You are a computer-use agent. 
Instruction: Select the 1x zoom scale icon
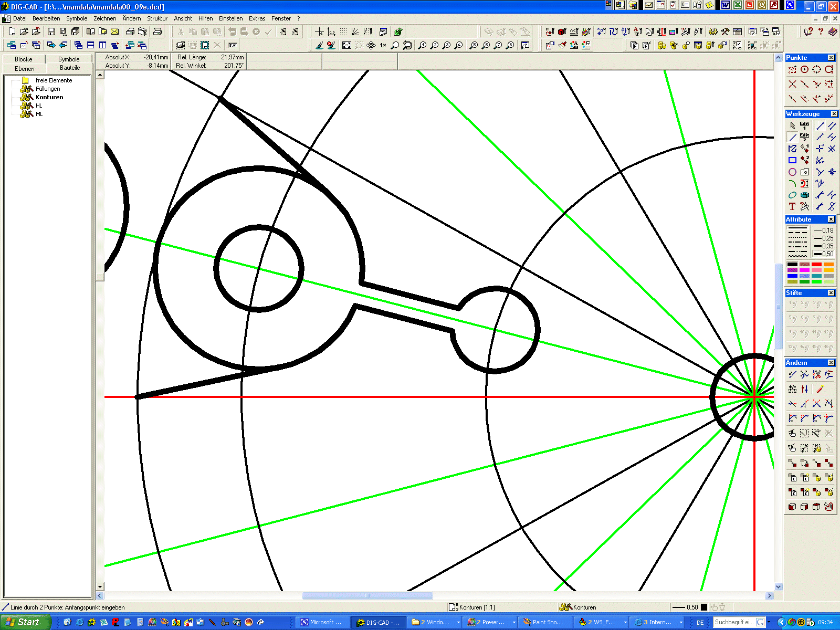383,45
